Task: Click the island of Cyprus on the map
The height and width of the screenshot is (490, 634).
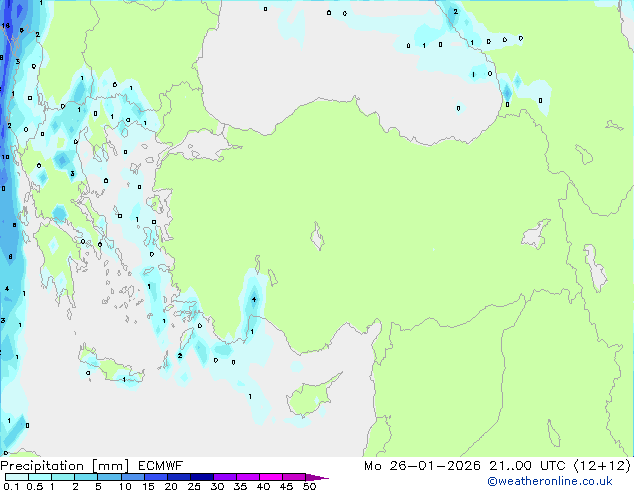Action: point(311,397)
